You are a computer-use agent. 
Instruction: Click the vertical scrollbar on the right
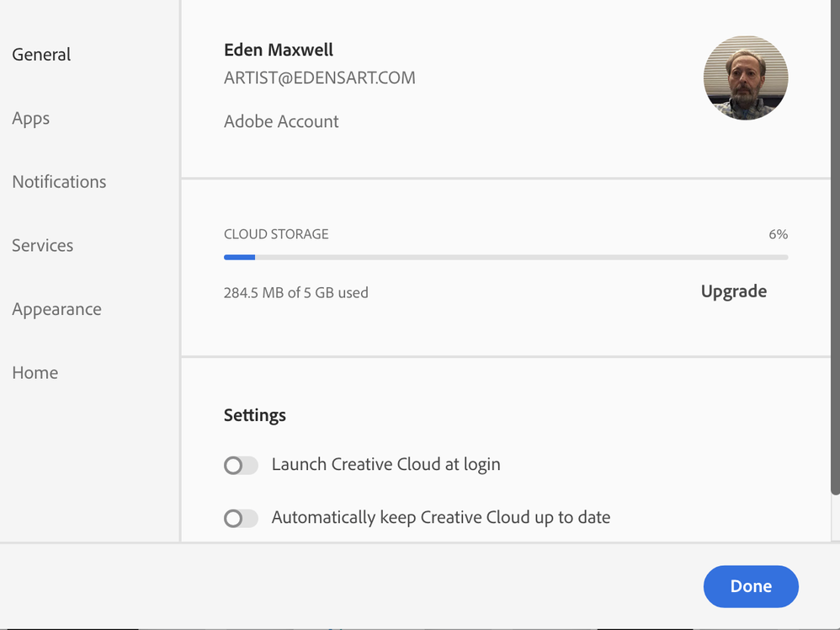pyautogui.click(x=835, y=253)
